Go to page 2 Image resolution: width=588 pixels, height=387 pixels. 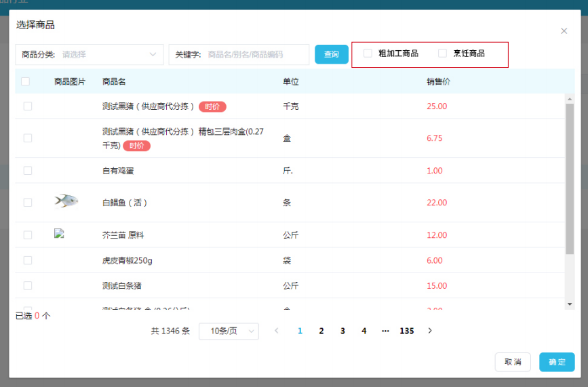(x=321, y=331)
